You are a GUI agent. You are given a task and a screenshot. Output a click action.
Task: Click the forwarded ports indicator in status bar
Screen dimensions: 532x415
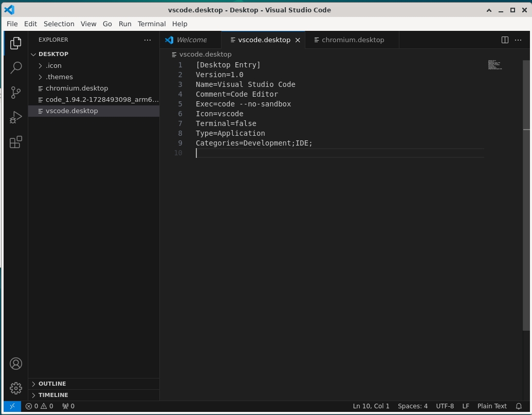click(68, 406)
